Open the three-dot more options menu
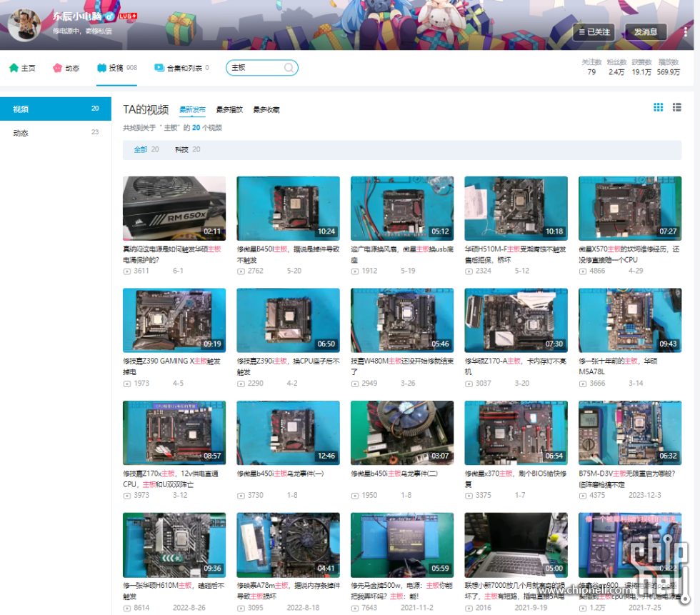Screen dimensions: 700x615 tap(686, 31)
